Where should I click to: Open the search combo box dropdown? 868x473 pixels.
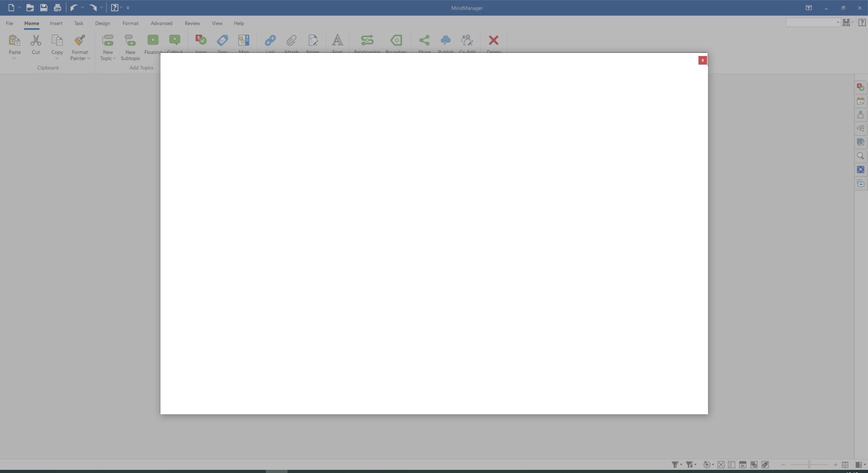(837, 23)
